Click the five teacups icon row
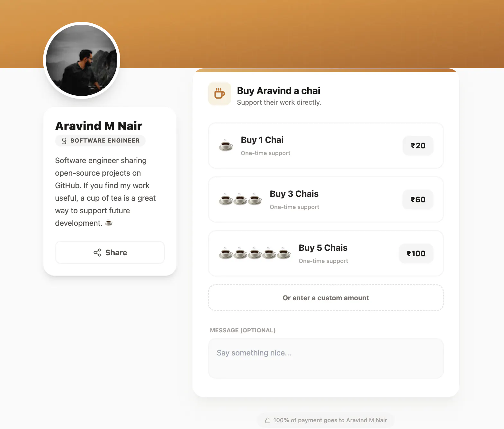Screen dimensions: 504x429 pos(255,253)
